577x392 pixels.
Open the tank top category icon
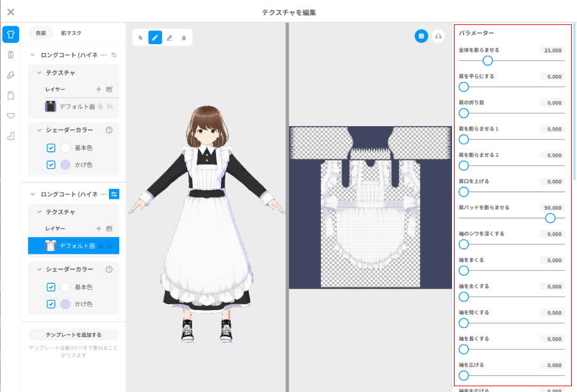(11, 95)
